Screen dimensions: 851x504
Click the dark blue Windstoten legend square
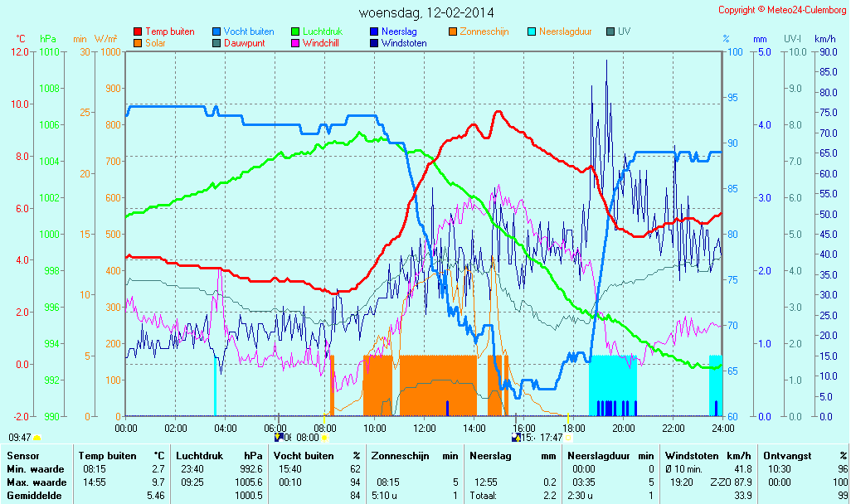pyautogui.click(x=374, y=43)
